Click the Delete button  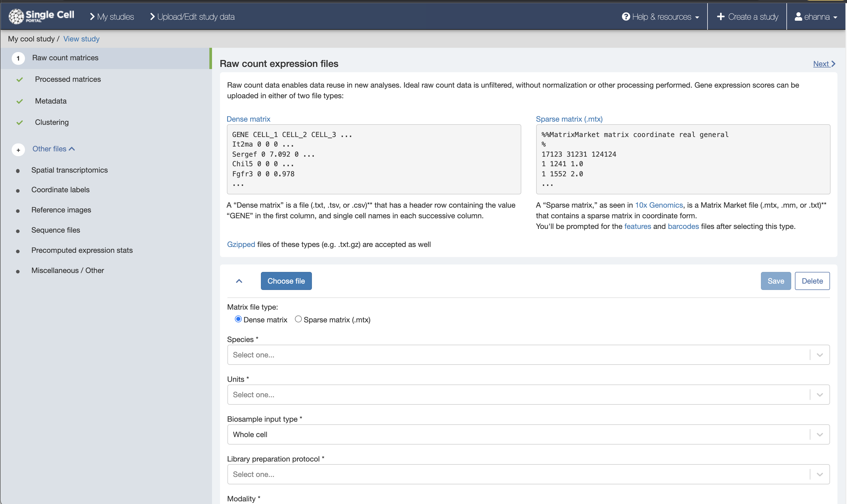pyautogui.click(x=812, y=281)
